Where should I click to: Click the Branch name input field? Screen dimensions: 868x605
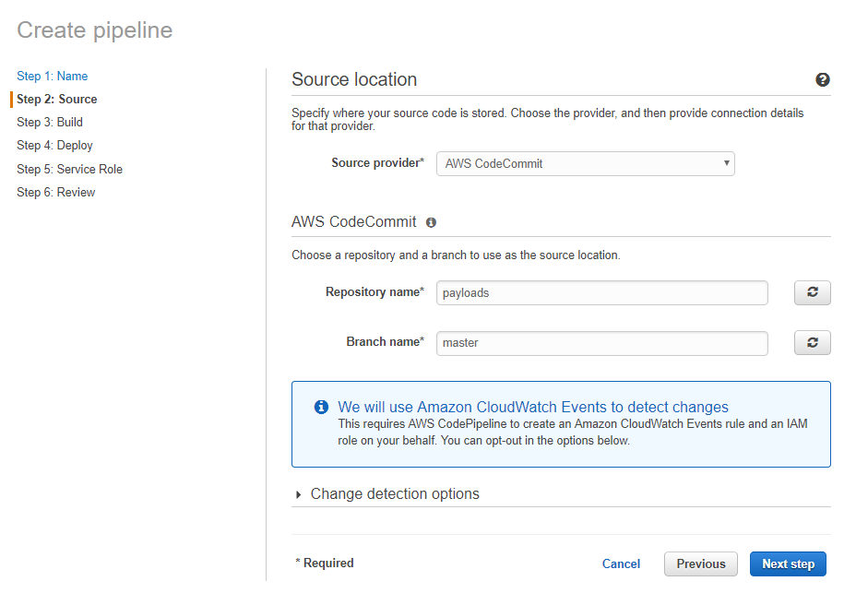[601, 343]
